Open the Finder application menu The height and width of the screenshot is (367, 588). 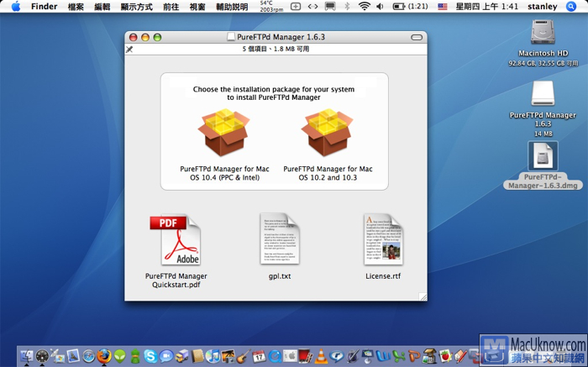tap(45, 7)
